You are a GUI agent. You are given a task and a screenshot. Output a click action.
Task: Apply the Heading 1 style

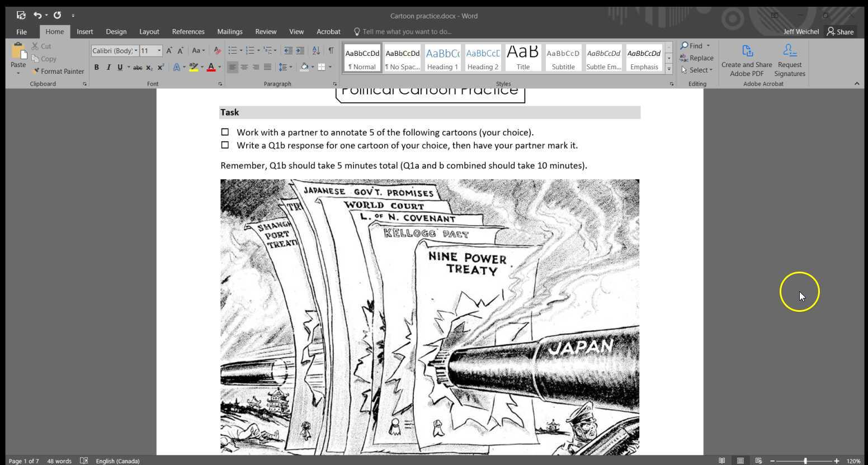[442, 56]
